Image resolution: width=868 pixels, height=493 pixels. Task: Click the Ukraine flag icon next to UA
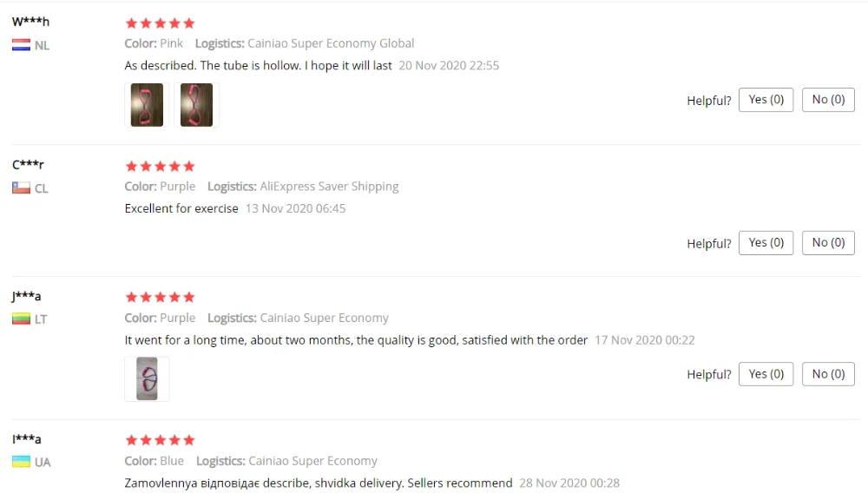(x=21, y=462)
